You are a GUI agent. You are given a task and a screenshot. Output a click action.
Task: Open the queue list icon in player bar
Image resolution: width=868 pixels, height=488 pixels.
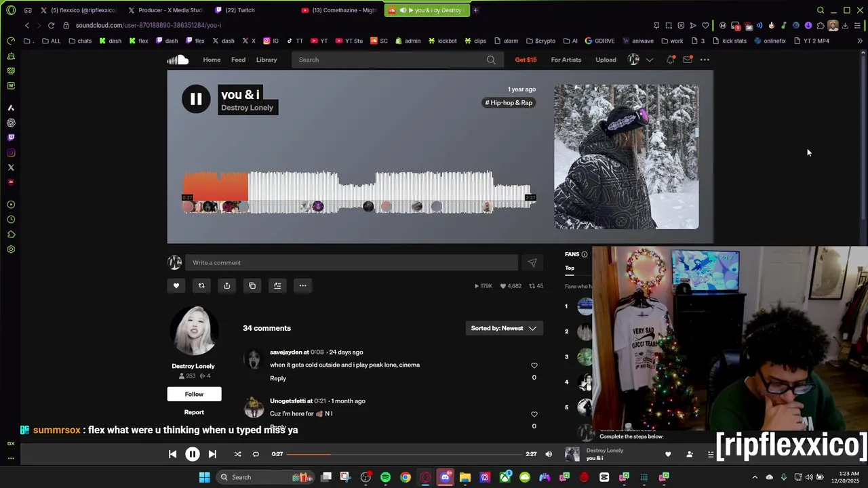711,454
